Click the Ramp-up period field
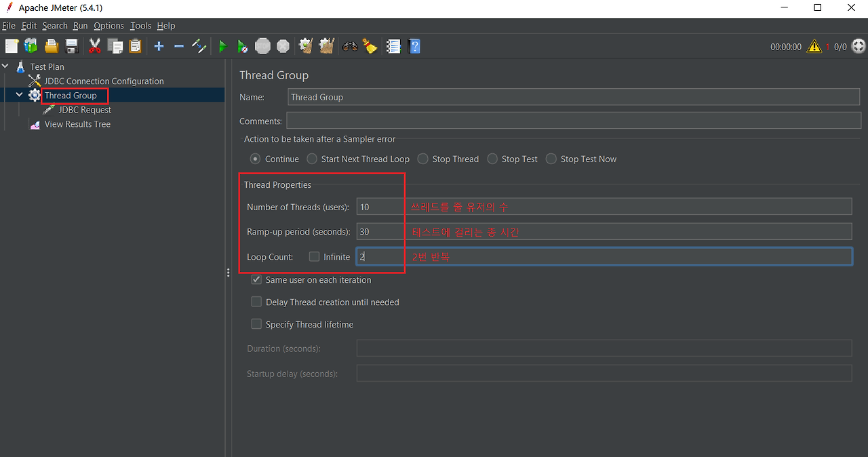The height and width of the screenshot is (457, 868). pyautogui.click(x=604, y=231)
